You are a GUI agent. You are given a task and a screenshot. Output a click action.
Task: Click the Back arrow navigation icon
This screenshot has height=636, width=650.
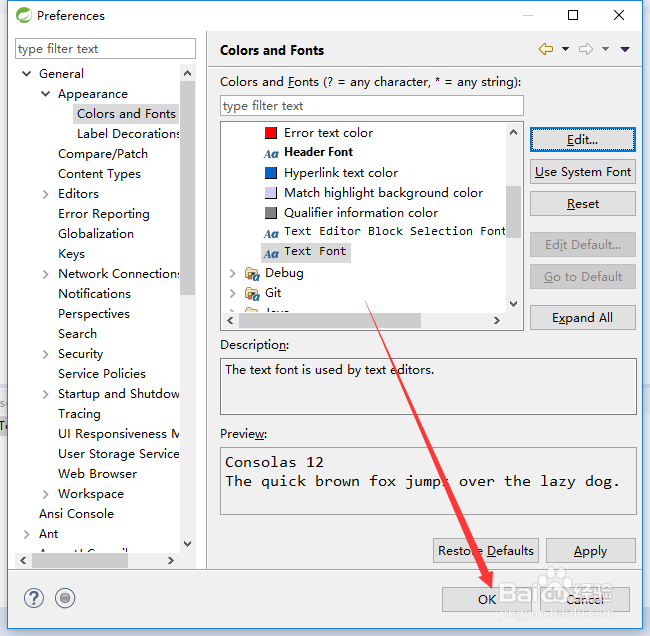pos(546,49)
